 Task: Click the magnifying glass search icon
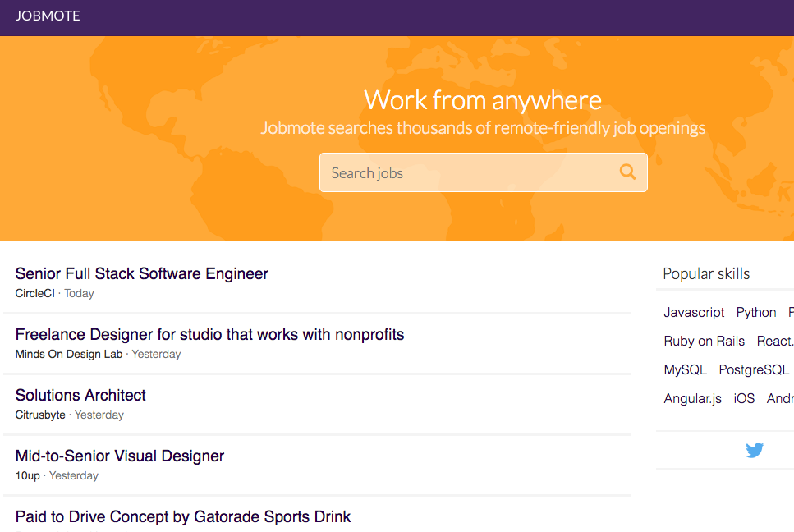coord(627,172)
